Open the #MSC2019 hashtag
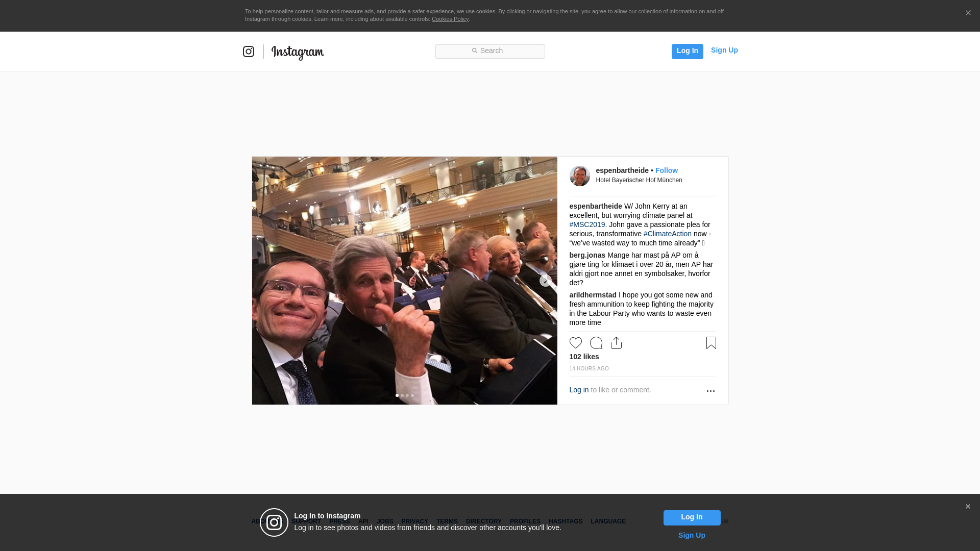The width and height of the screenshot is (980, 551). (x=587, y=224)
